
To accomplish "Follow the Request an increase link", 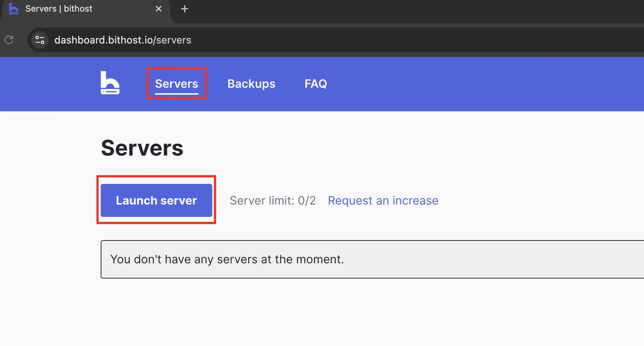I will pyautogui.click(x=383, y=201).
